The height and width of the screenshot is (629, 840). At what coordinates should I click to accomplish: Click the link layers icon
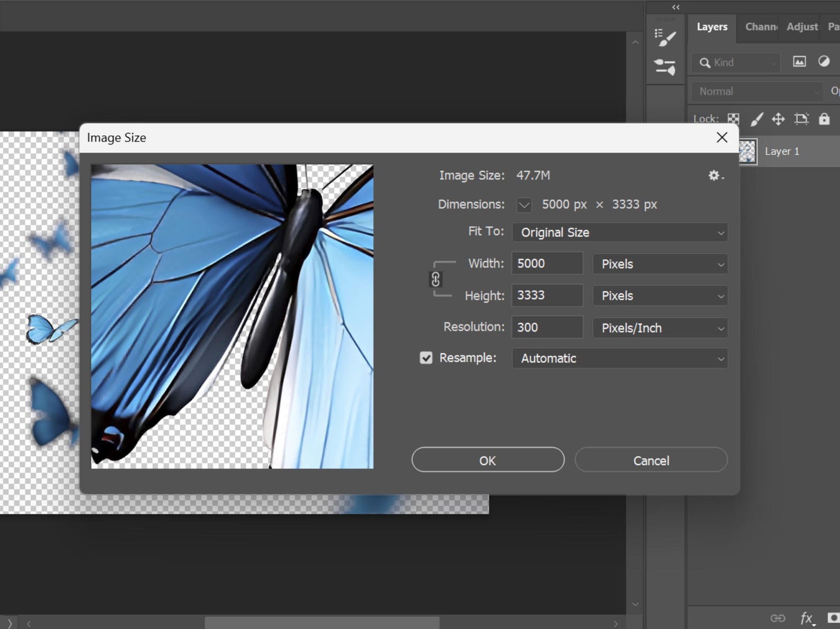click(x=778, y=618)
